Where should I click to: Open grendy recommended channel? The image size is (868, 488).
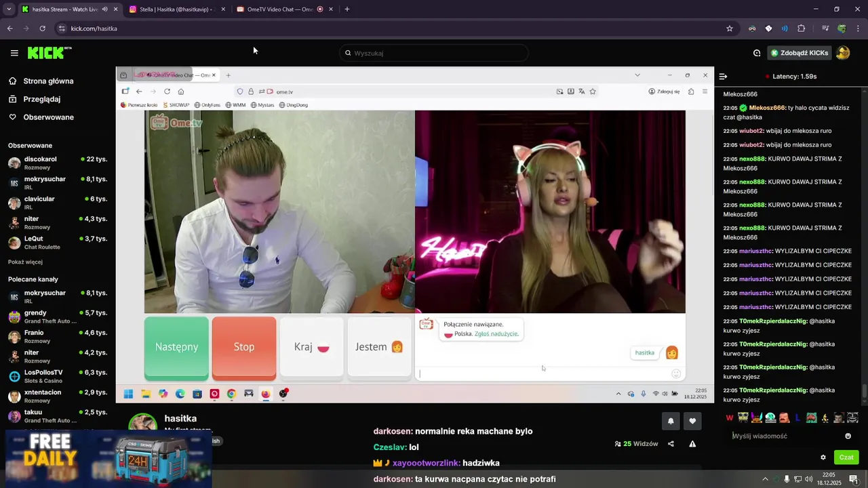pos(58,317)
